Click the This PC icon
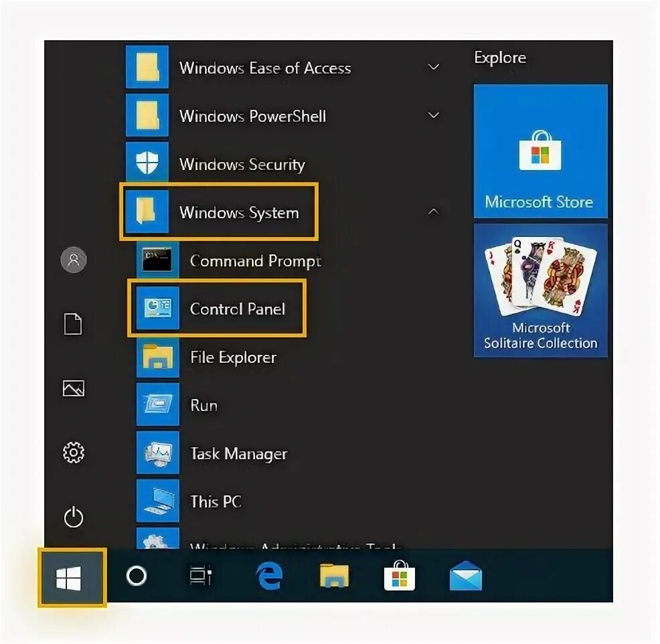Screen dimensions: 660x644 pyautogui.click(x=157, y=501)
